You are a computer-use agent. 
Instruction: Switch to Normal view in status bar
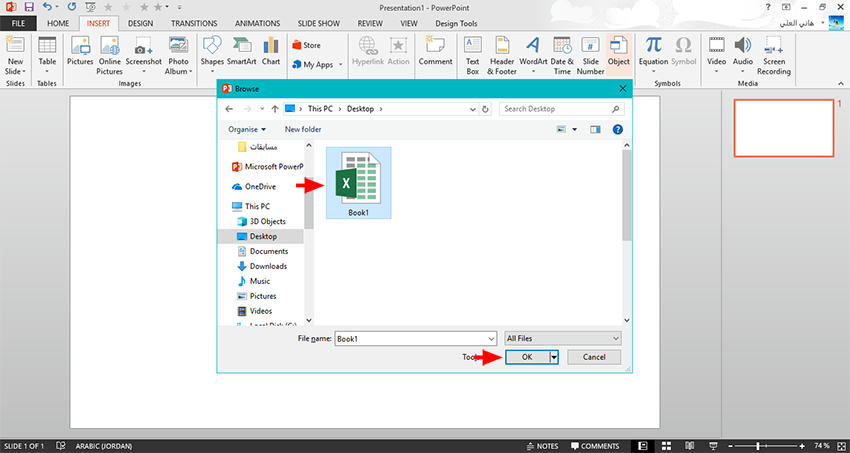643,446
